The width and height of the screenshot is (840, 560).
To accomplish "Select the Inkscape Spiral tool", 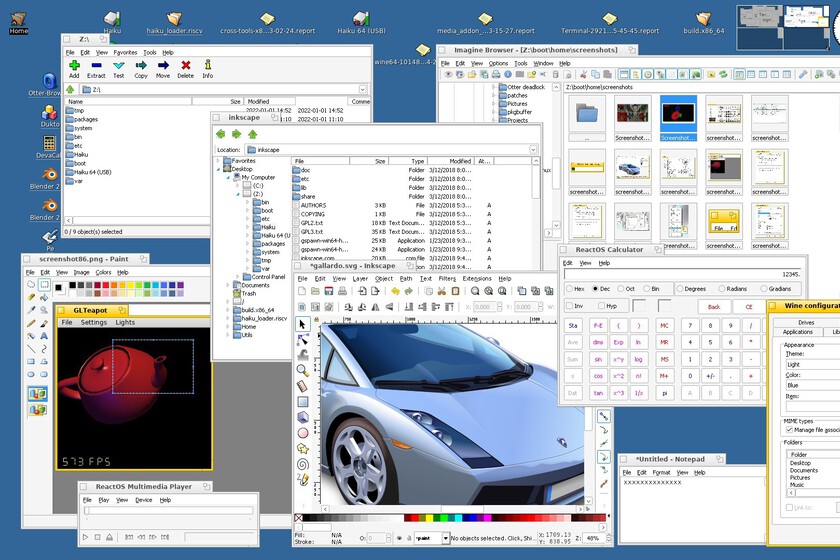I will (302, 464).
